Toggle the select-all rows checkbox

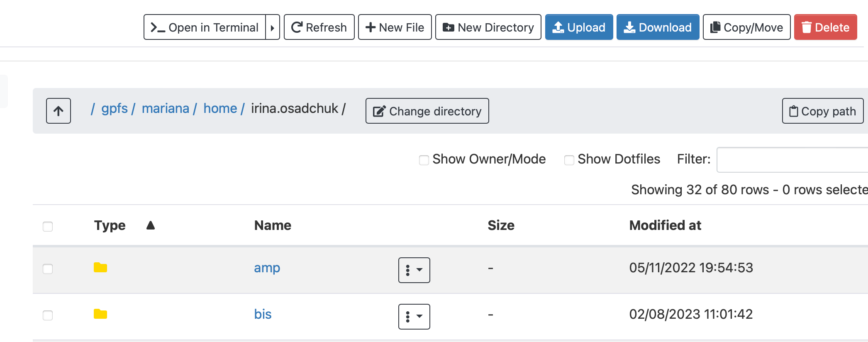click(48, 226)
